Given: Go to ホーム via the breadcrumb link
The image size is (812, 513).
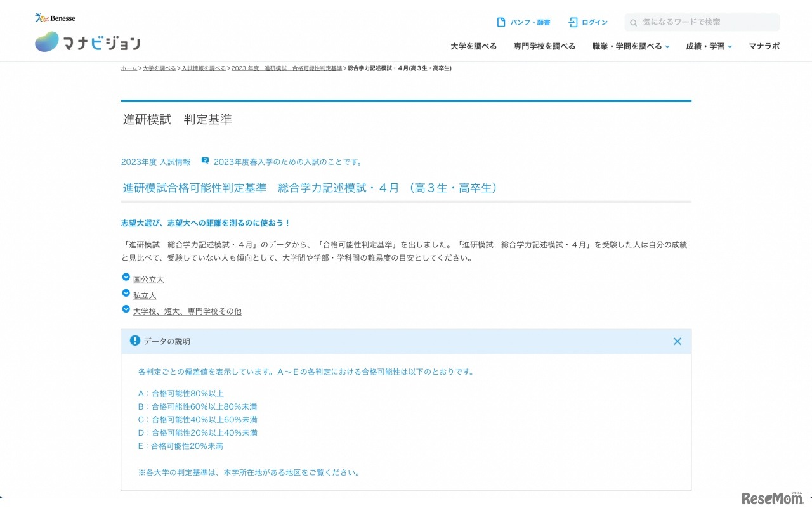Looking at the screenshot, I should click(x=129, y=68).
